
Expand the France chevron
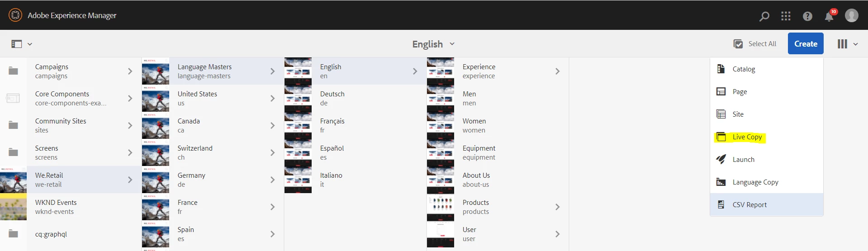tap(272, 207)
